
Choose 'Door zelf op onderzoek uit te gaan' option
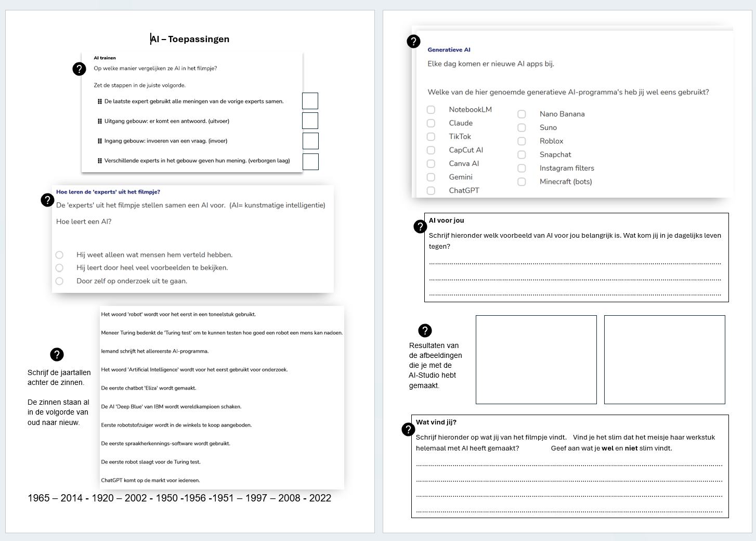click(59, 281)
